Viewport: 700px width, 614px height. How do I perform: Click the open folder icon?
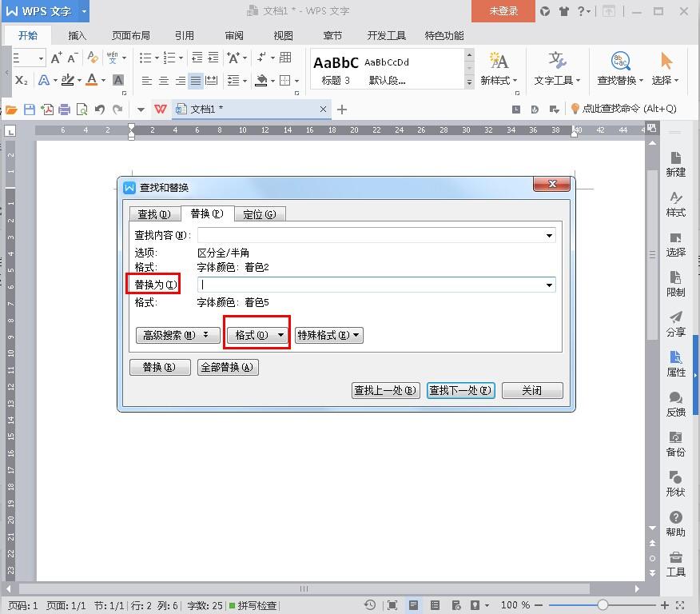11,110
